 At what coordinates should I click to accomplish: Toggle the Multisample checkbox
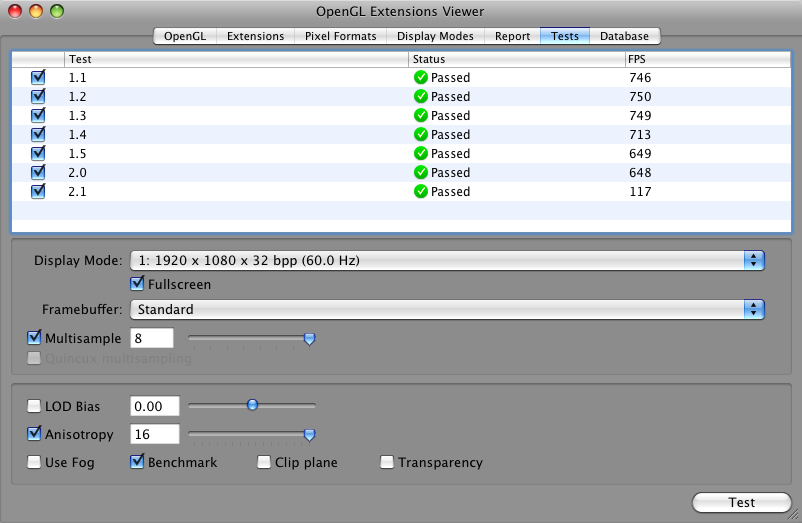click(34, 338)
